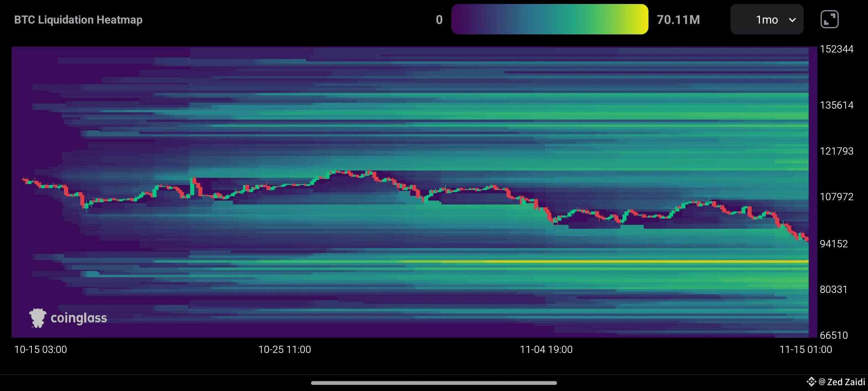This screenshot has width=868, height=391.
Task: Expand the chevron next to 1mo
Action: coord(792,20)
